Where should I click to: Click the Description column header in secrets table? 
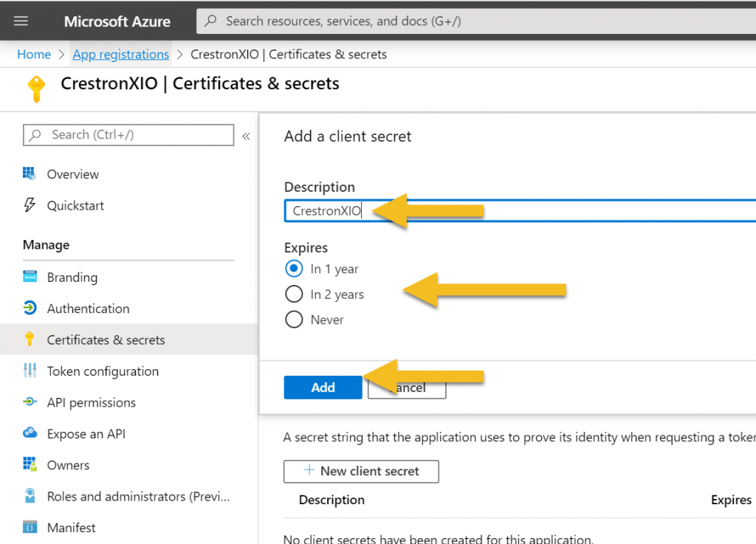pyautogui.click(x=331, y=500)
